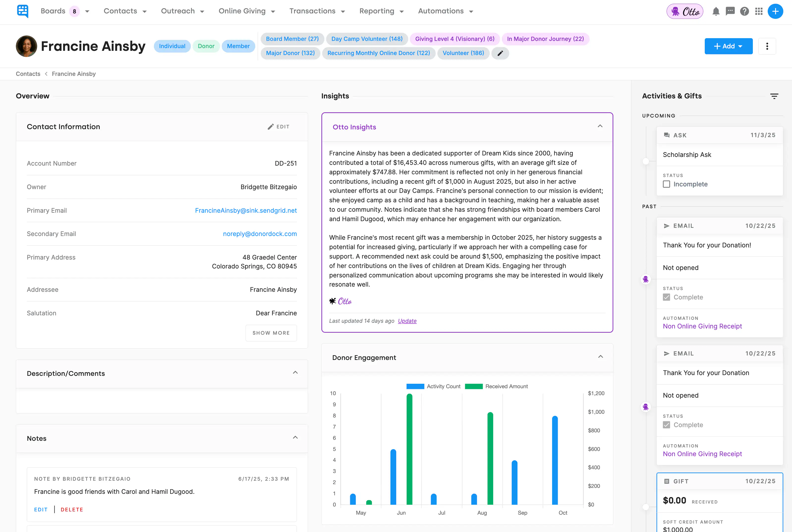This screenshot has width=792, height=532.
Task: Check the Incomplete Scholarship Ask checkbox
Action: coord(666,184)
